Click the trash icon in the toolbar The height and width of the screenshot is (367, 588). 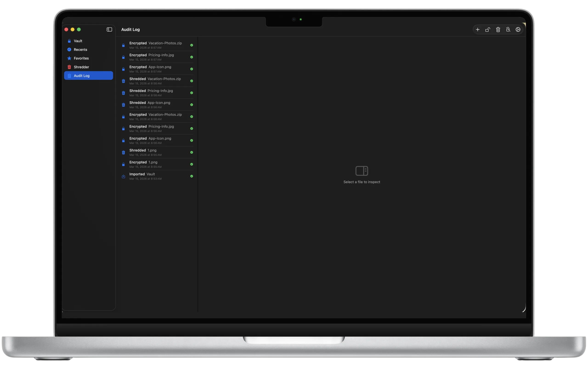498,29
